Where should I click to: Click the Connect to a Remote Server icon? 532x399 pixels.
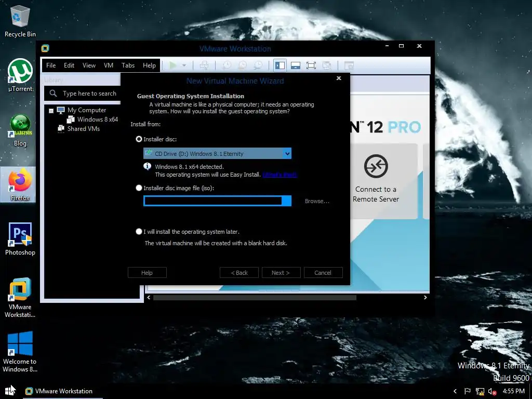376,166
